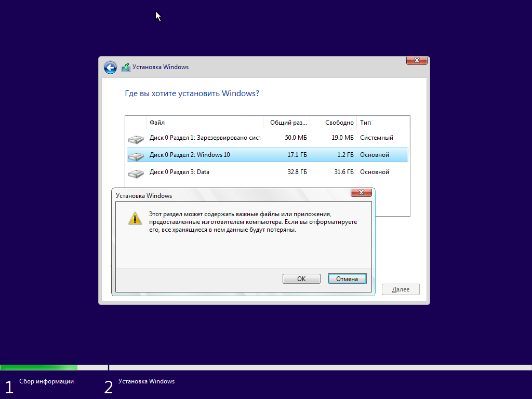The width and height of the screenshot is (532, 399).
Task: Click the disk icon beside Раздел 1
Action: pyautogui.click(x=136, y=138)
